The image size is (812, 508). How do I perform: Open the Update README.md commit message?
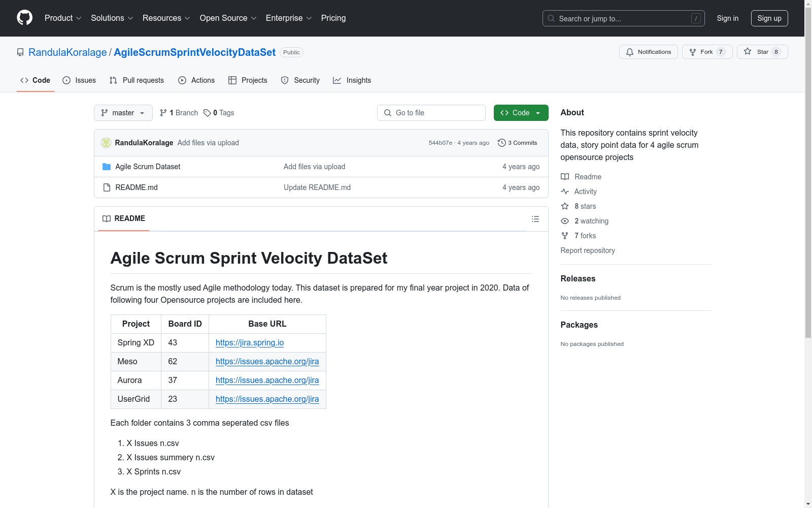click(x=317, y=187)
